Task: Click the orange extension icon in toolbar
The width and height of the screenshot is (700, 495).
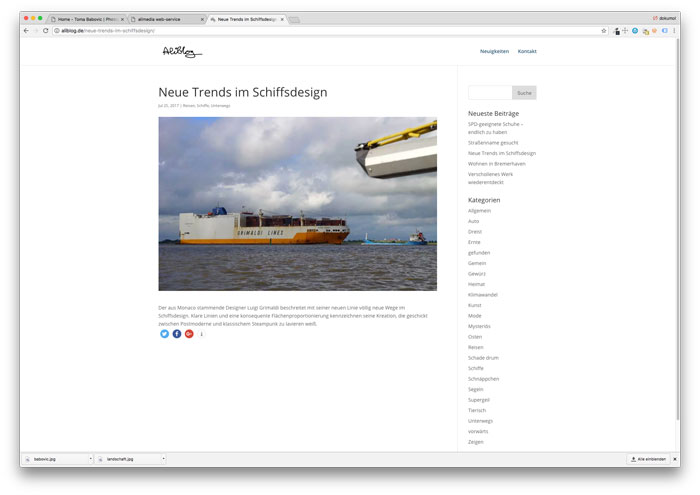Action: click(654, 31)
